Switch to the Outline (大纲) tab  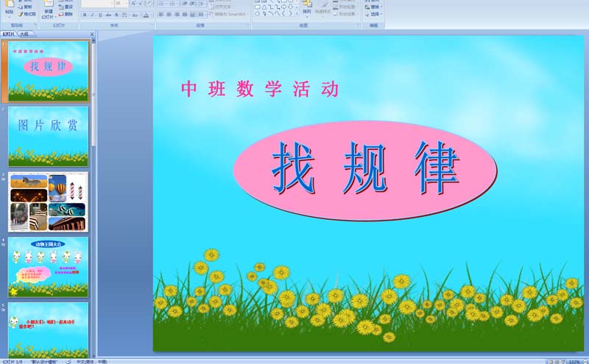pos(24,34)
